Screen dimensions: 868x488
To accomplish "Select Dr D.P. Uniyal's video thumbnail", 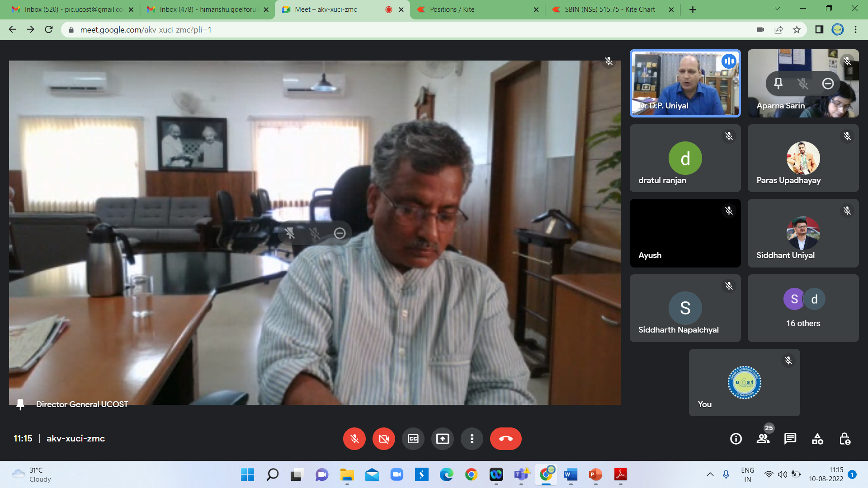I will point(685,84).
